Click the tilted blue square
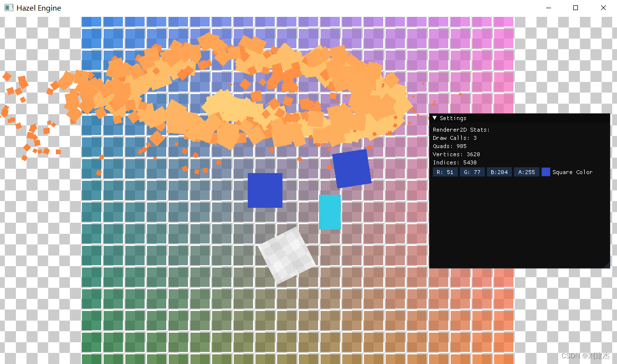This screenshot has height=364, width=617. coord(352,169)
